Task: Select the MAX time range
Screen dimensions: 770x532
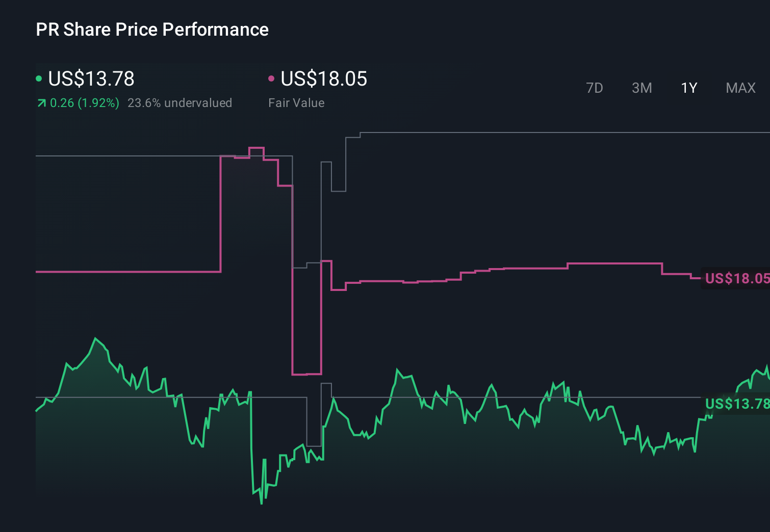Action: click(x=740, y=88)
